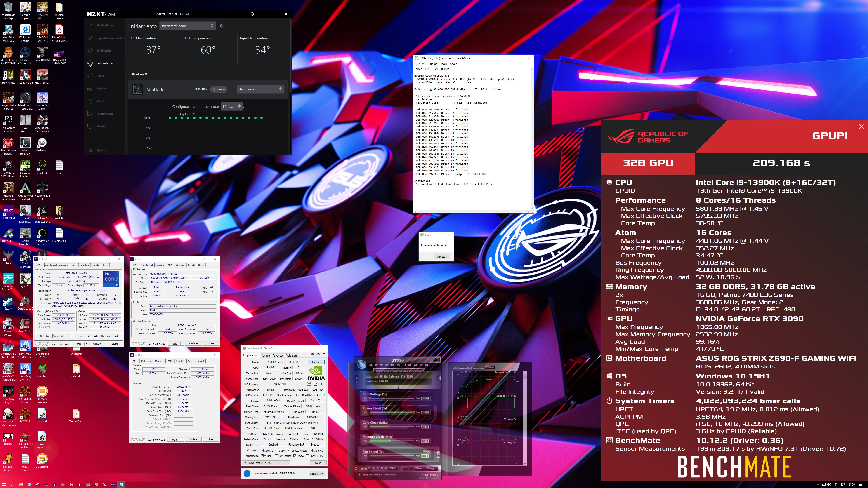Open Tools dropdown arrow in CPU-Z CPU window
This screenshot has width=868, height=488.
click(86, 343)
